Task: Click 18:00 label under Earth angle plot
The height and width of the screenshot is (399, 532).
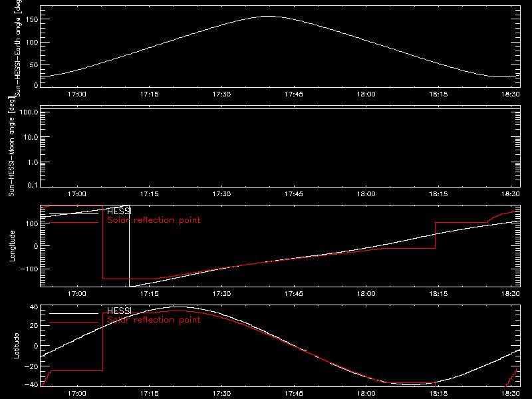Action: click(x=366, y=94)
